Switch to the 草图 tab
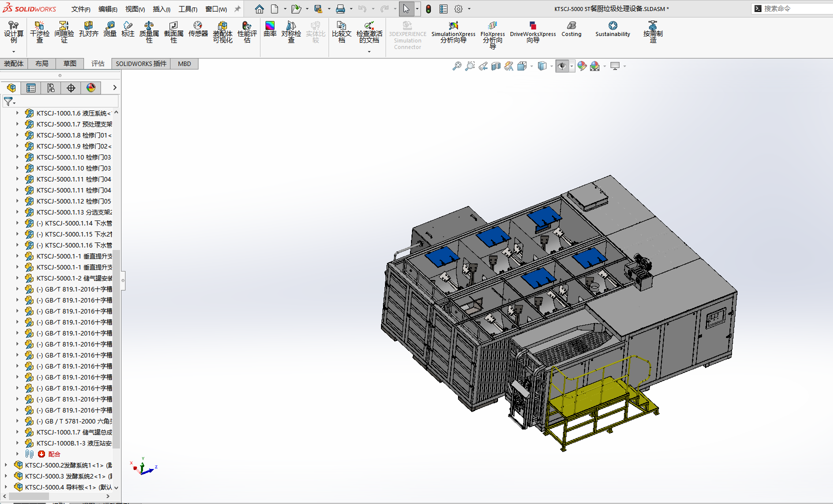Image resolution: width=833 pixels, height=504 pixels. (69, 63)
